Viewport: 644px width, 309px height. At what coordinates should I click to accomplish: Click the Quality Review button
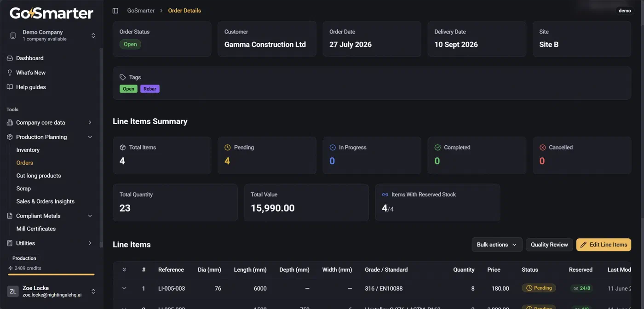point(549,245)
